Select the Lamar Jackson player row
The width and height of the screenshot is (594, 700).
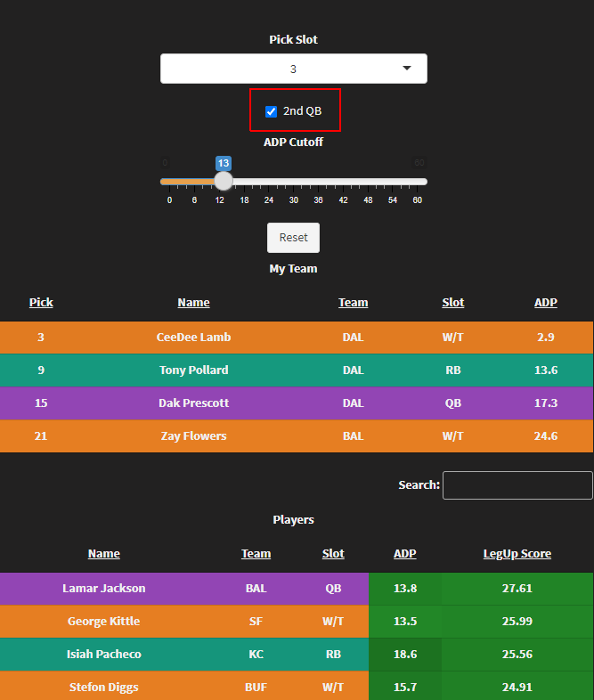[297, 589]
